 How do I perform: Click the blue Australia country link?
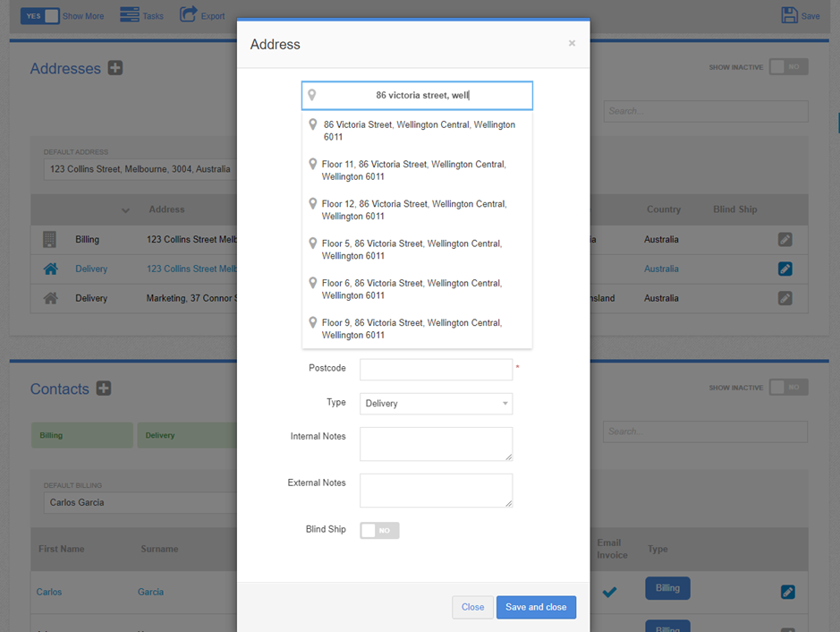tap(661, 269)
